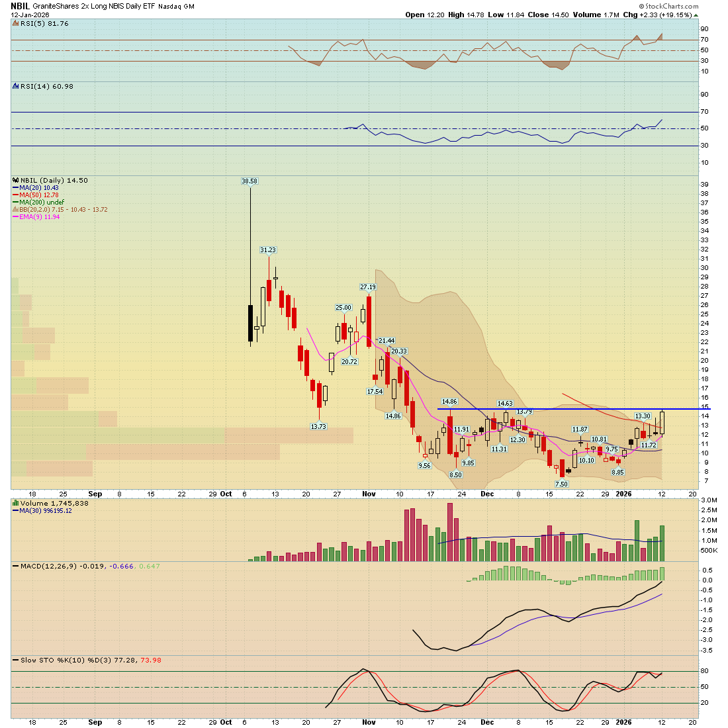
Task: Click the 38.58 high price label
Action: click(250, 181)
